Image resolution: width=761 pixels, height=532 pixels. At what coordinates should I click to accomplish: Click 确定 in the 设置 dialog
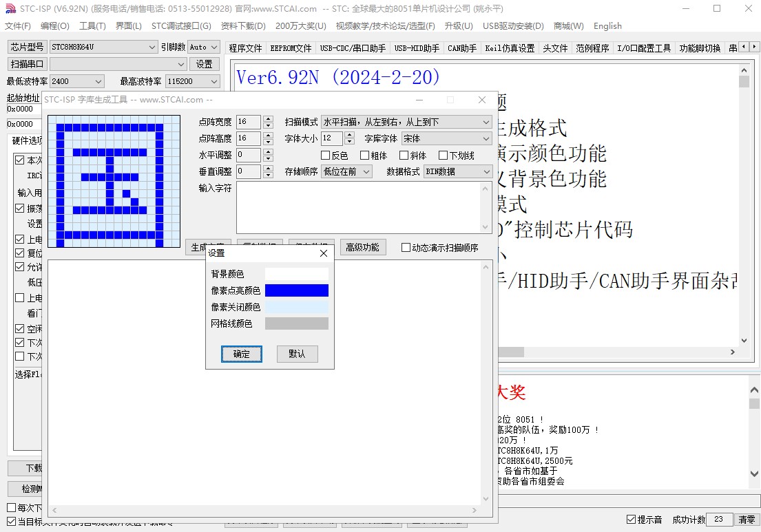click(x=241, y=354)
